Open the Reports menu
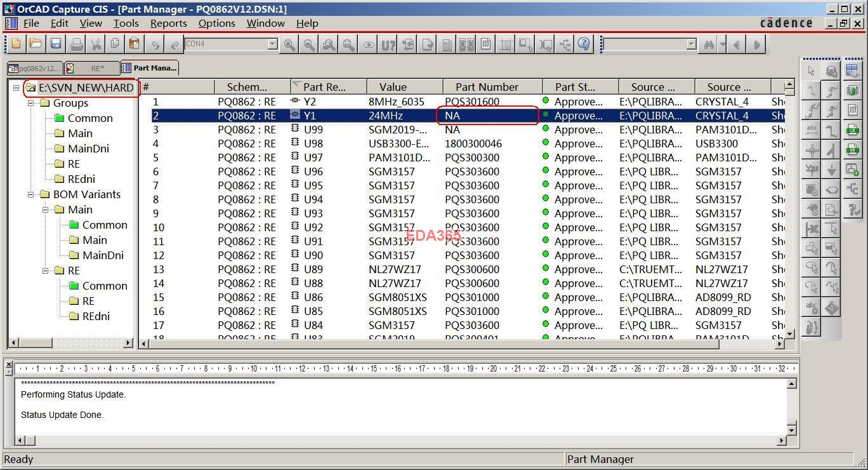868x470 pixels. click(x=168, y=23)
